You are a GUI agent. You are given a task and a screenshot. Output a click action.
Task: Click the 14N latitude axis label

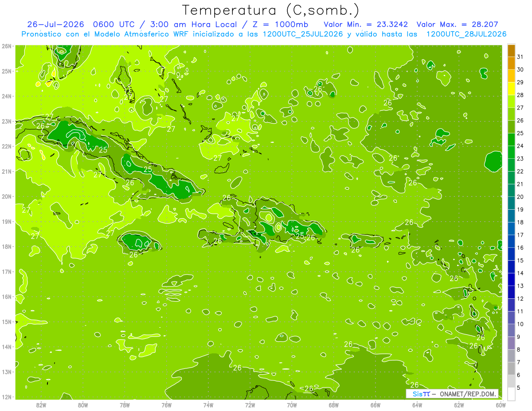point(7,347)
